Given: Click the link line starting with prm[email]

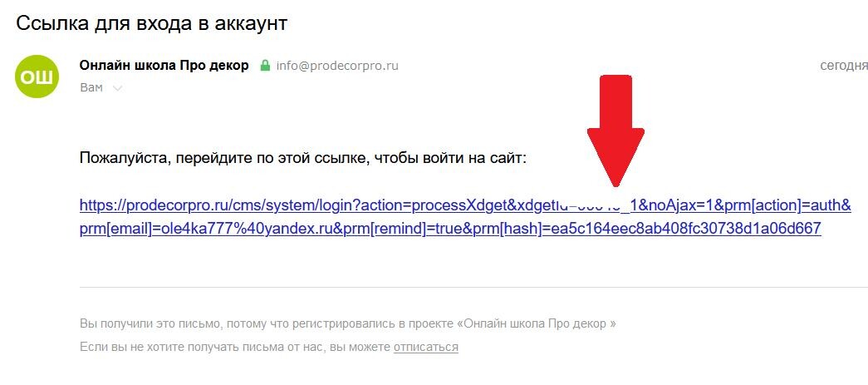Looking at the screenshot, I should coord(450,228).
